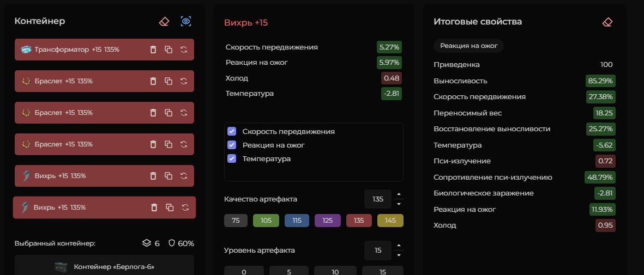This screenshot has height=275, width=644.
Task: Set quality to yellow 145 preset
Action: pyautogui.click(x=390, y=221)
